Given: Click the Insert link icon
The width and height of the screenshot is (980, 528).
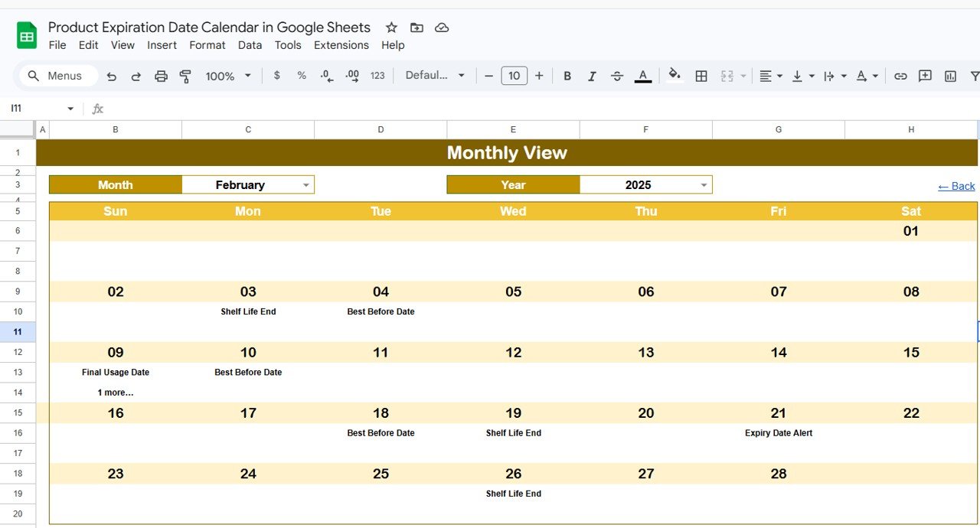Looking at the screenshot, I should [900, 76].
